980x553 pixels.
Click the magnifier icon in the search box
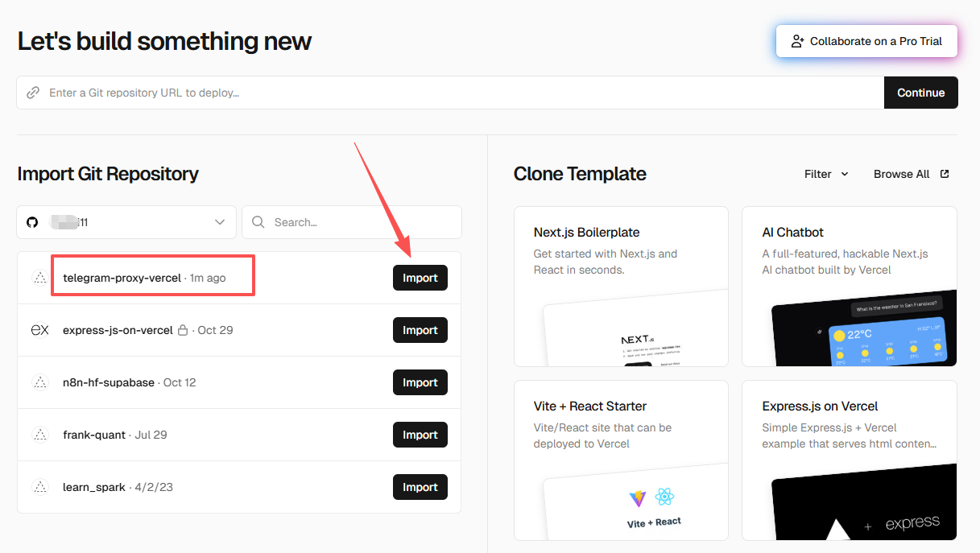tap(258, 222)
